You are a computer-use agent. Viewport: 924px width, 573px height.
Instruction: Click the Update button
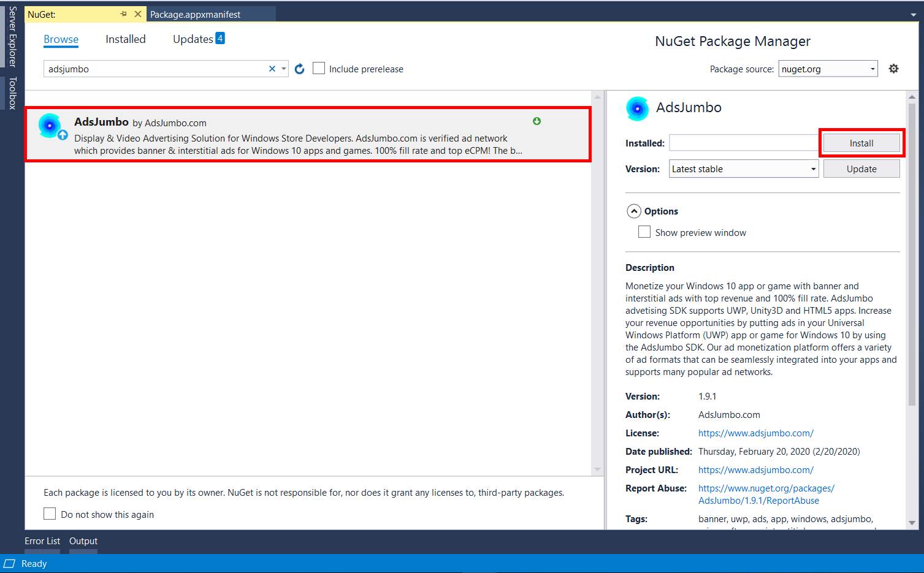coord(861,169)
